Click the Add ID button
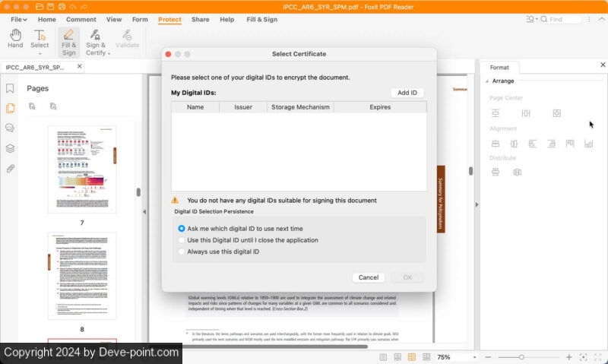Image resolution: width=608 pixels, height=364 pixels. (x=407, y=93)
